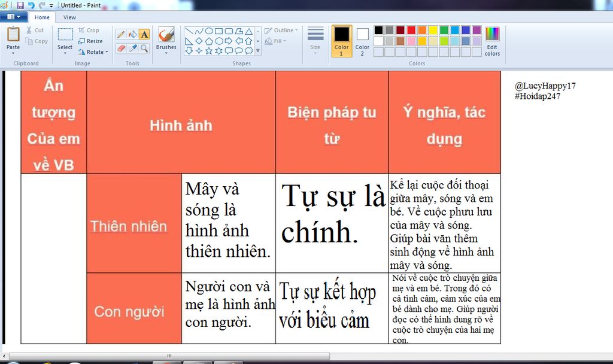Open the Paste dropdown arrow
Image resolution: width=613 pixels, height=364 pixels.
(x=13, y=53)
